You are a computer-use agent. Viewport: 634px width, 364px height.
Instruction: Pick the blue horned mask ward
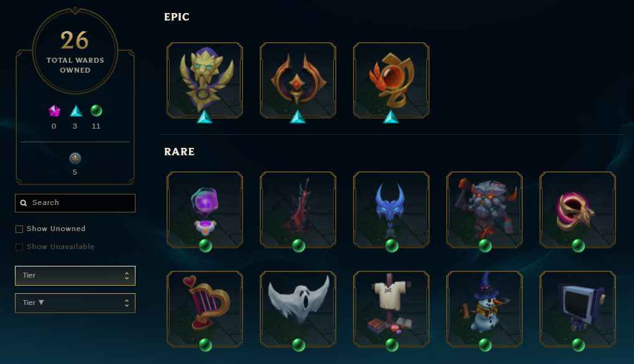pyautogui.click(x=392, y=210)
